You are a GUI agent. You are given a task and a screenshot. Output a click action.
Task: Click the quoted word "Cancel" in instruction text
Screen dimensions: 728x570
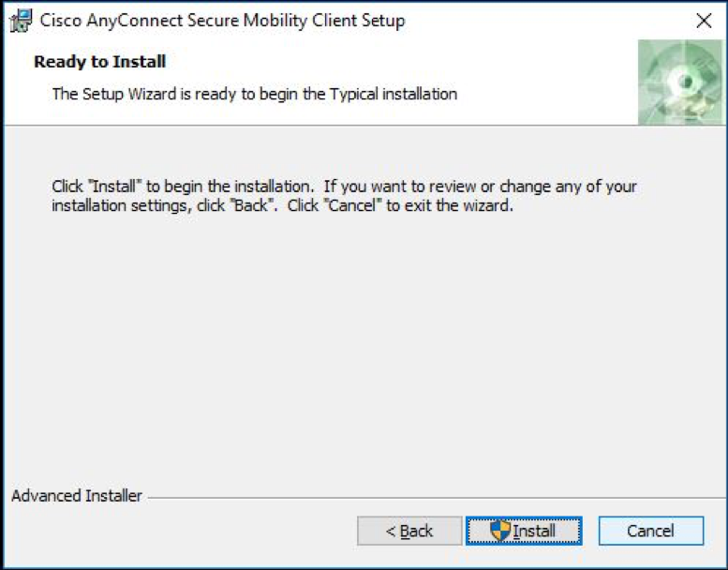tap(354, 206)
